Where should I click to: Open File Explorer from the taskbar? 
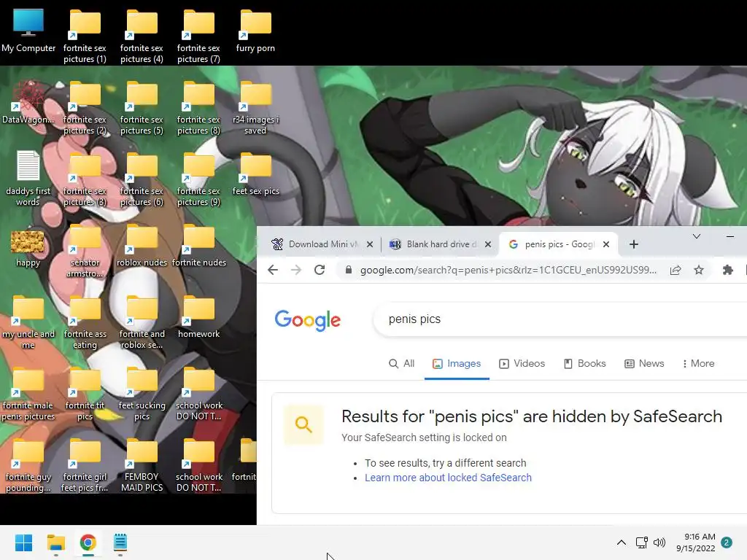[55, 542]
